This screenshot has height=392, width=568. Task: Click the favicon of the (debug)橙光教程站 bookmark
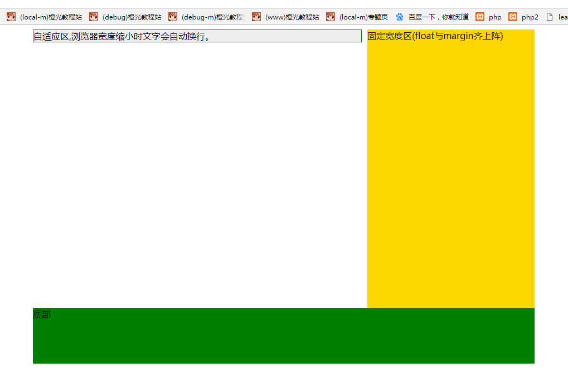pyautogui.click(x=94, y=17)
